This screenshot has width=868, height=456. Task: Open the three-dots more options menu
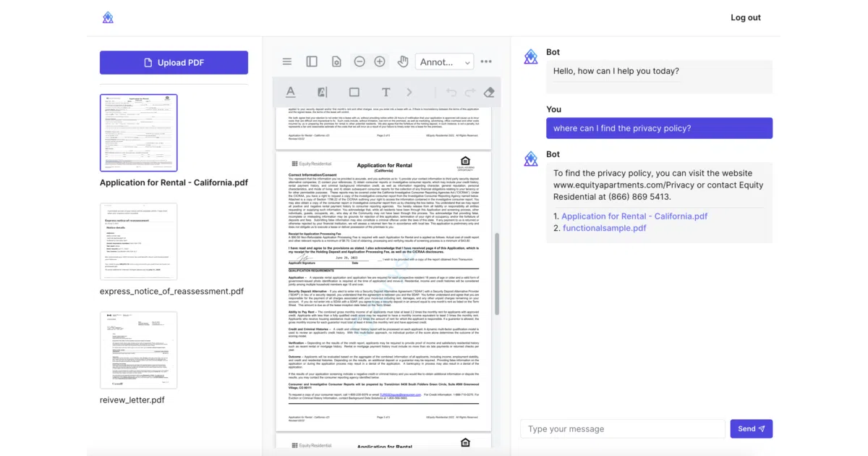point(486,62)
